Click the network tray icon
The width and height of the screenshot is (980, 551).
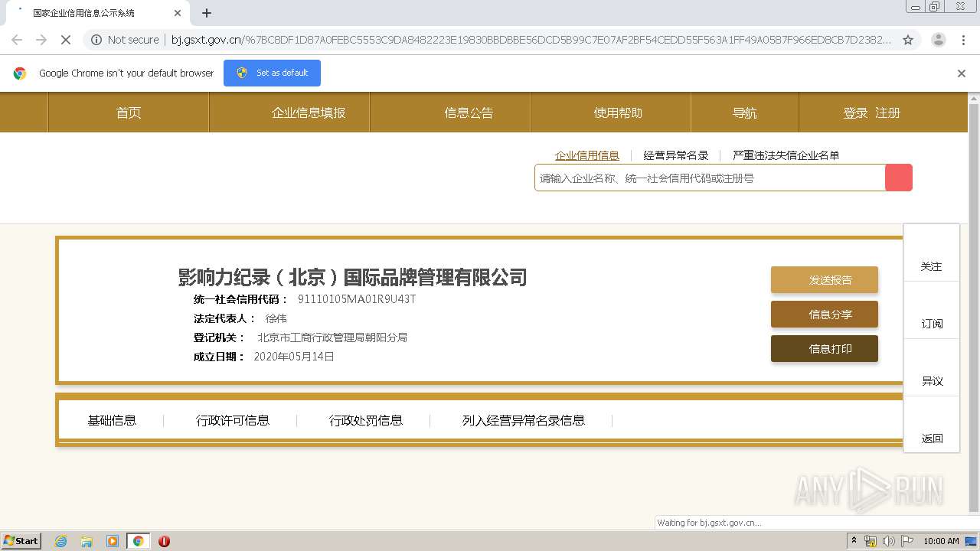tap(870, 541)
